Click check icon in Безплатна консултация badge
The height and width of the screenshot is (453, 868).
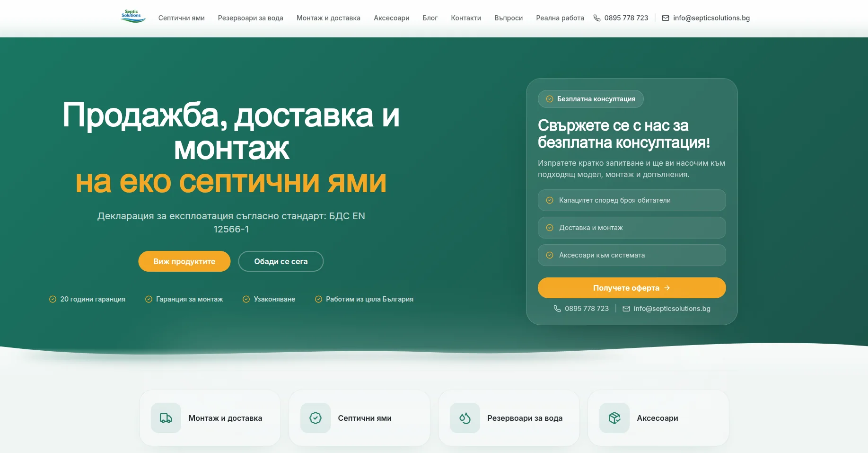point(550,99)
